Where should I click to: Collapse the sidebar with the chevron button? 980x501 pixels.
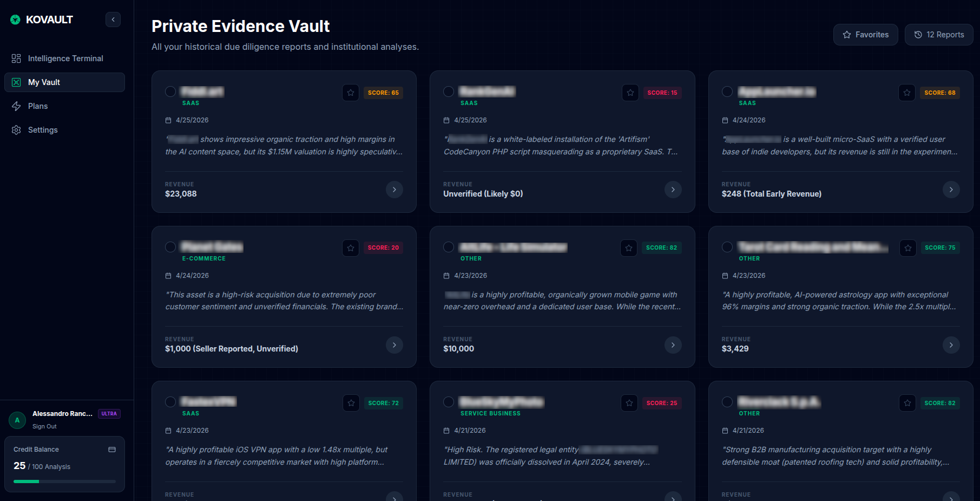pos(113,19)
